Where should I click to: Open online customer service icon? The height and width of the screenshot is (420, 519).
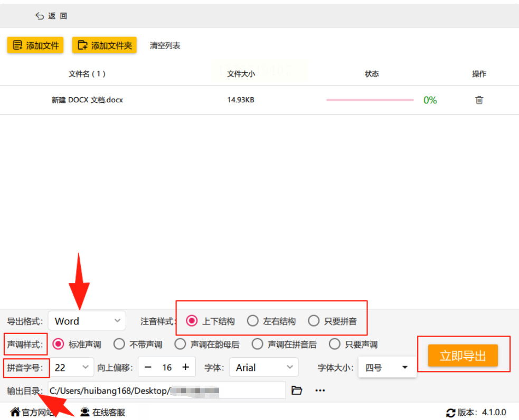(x=85, y=412)
